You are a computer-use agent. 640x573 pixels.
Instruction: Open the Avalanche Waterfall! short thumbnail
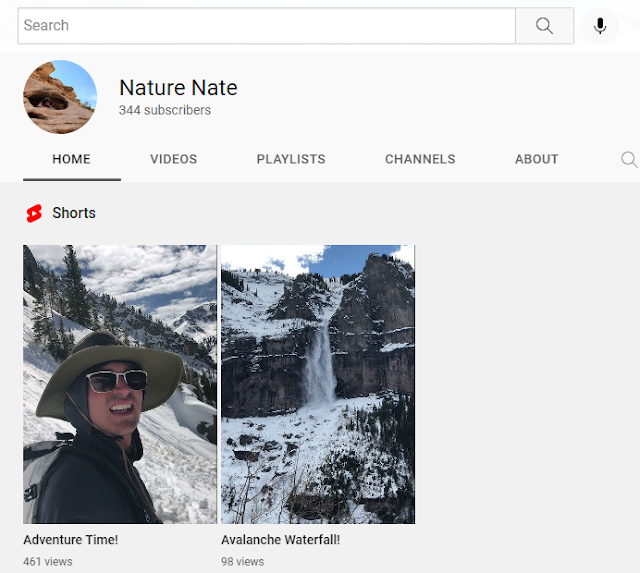click(x=318, y=384)
